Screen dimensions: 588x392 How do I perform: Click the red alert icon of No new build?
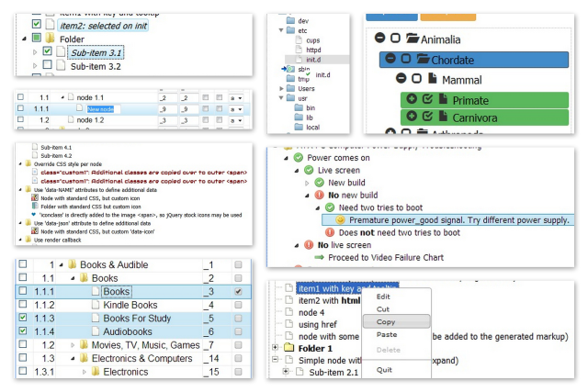coord(319,195)
